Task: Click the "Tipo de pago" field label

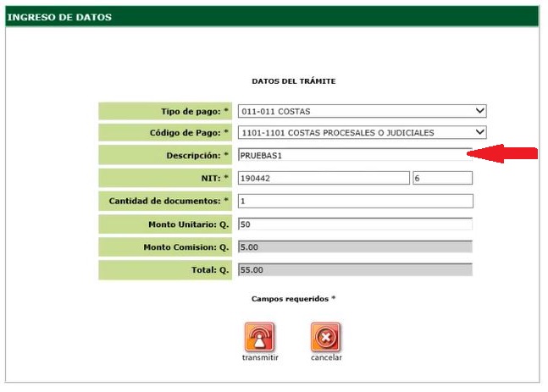Action: (194, 111)
